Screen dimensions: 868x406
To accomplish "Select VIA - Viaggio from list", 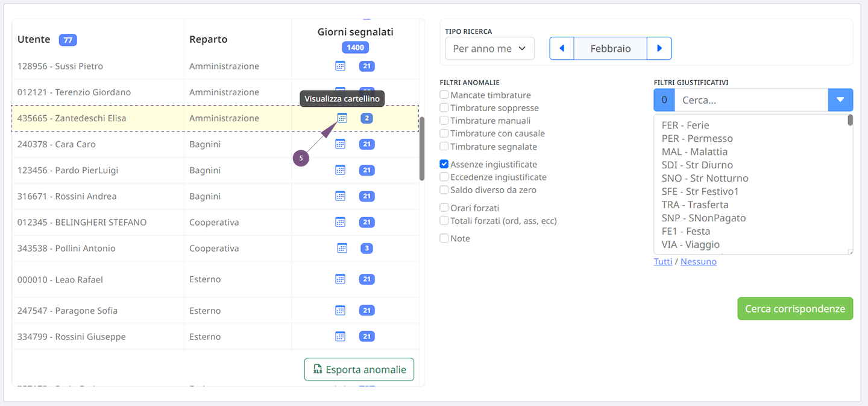I will (691, 245).
